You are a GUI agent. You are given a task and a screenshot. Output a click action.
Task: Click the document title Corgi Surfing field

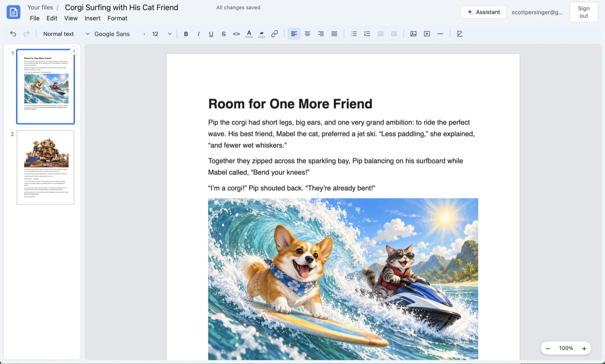(121, 7)
